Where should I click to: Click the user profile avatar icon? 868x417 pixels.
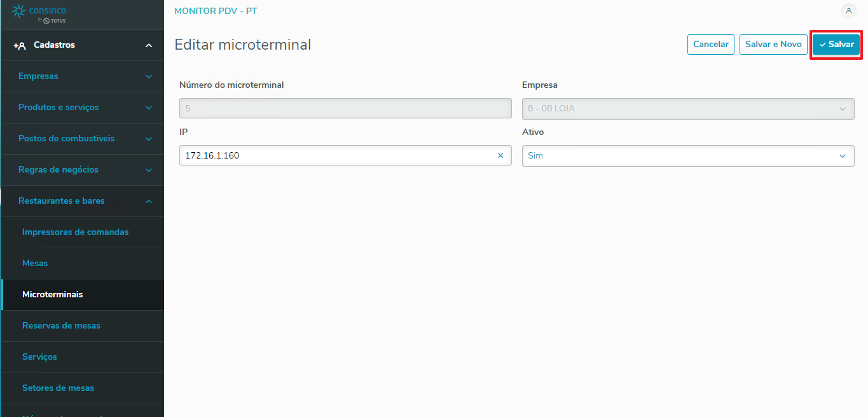click(x=848, y=11)
